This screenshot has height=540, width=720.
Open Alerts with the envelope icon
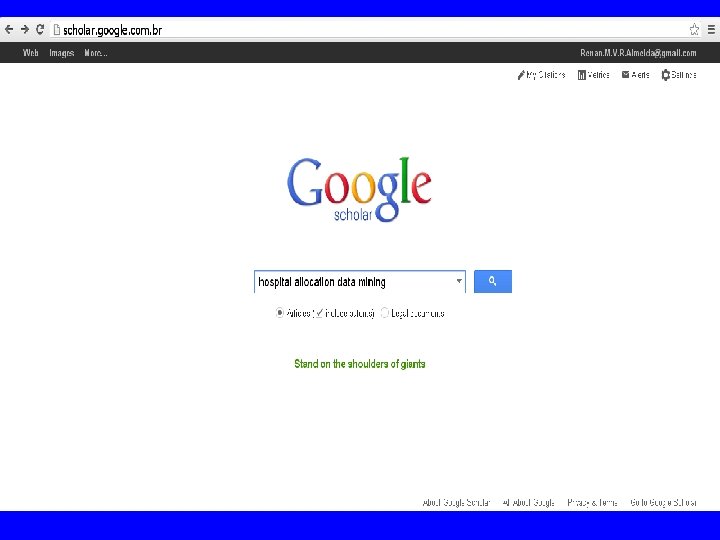click(x=636, y=75)
